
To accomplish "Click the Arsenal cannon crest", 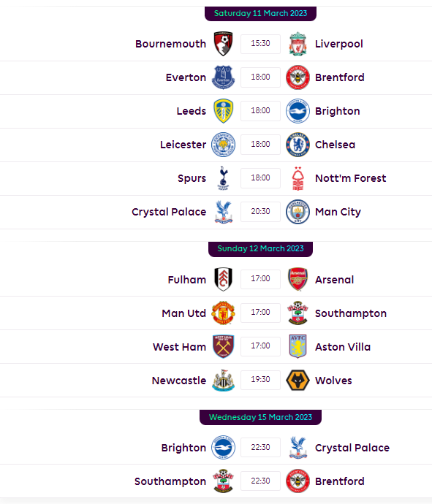I will point(298,279).
